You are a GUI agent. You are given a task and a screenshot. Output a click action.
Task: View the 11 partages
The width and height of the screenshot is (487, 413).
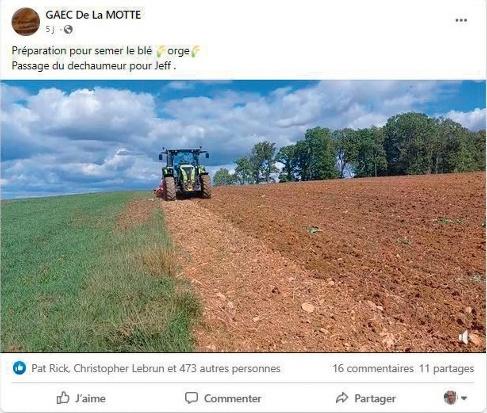pos(446,368)
